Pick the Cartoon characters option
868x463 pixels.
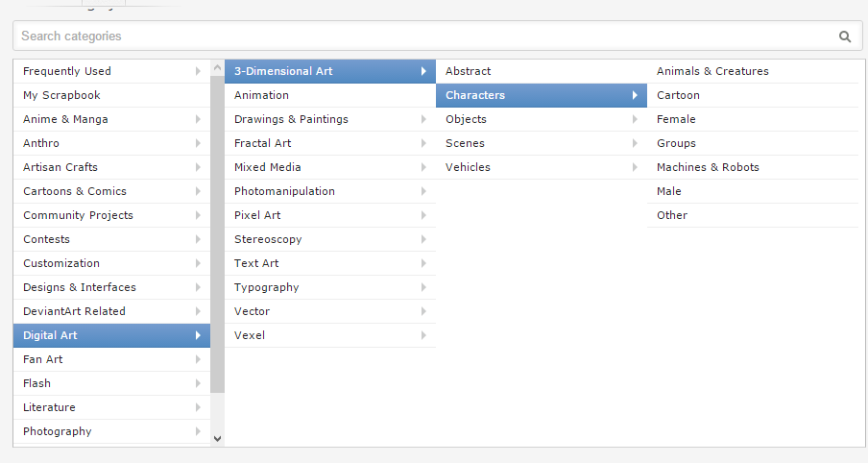tap(678, 95)
